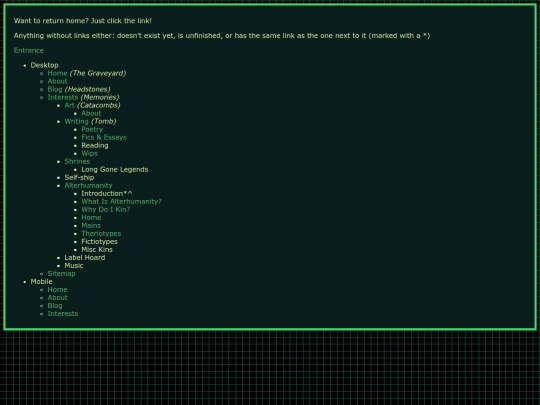Open What Is Alterhumanity? link
The image size is (540, 405).
(x=121, y=201)
